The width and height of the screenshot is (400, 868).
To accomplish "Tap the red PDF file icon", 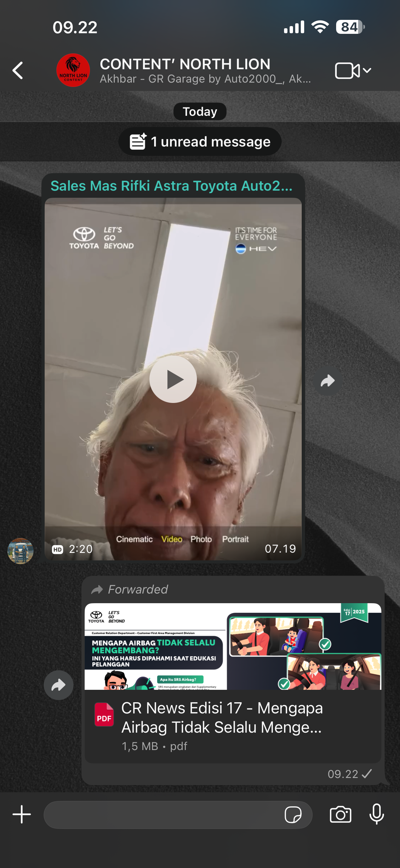I will click(104, 714).
